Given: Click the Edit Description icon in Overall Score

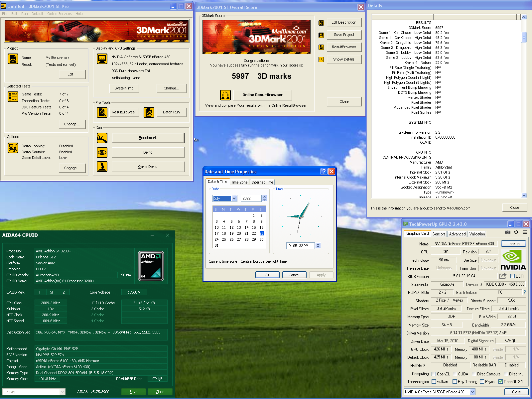Looking at the screenshot, I should 321,23.
